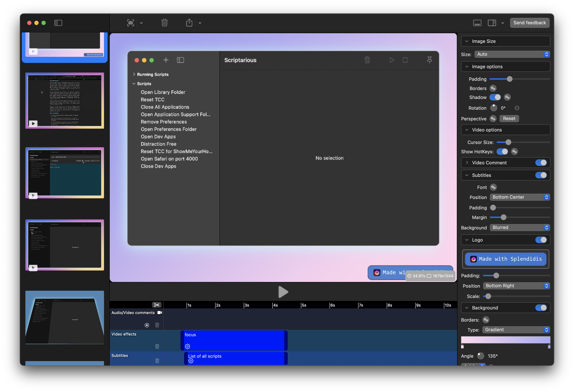
Task: Click the record button in Audio/Video comments
Action: click(147, 325)
